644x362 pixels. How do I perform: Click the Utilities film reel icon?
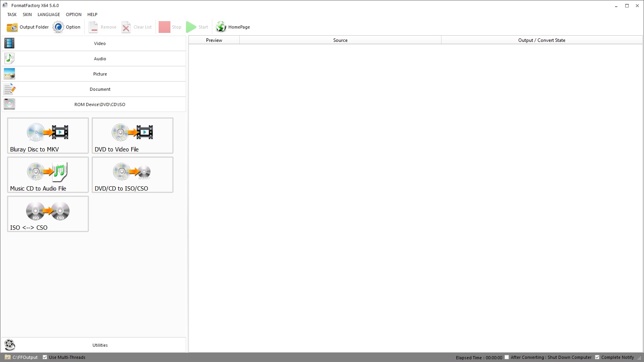pyautogui.click(x=9, y=345)
